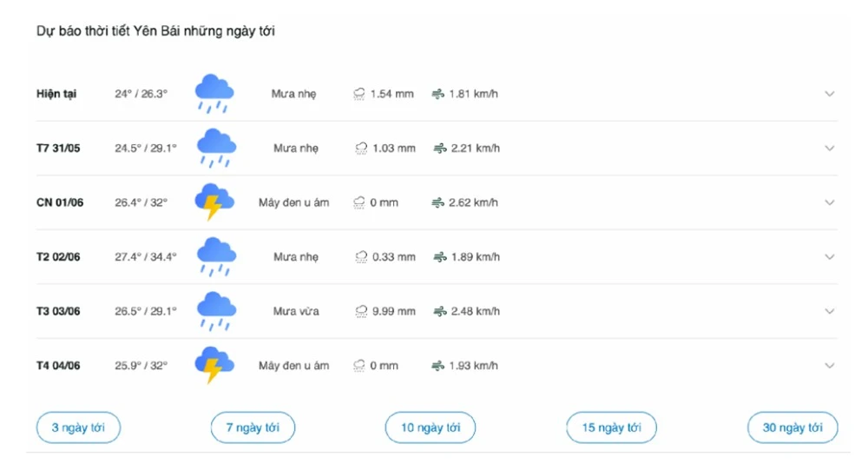This screenshot has width=868, height=470.
Task: Click the rain cloud icon for T7 31/05
Action: (216, 148)
